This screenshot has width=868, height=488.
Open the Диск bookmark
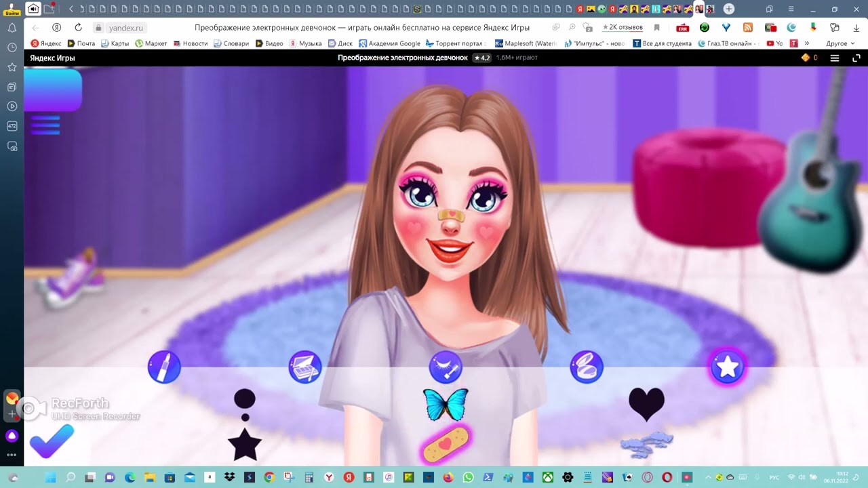coord(340,43)
